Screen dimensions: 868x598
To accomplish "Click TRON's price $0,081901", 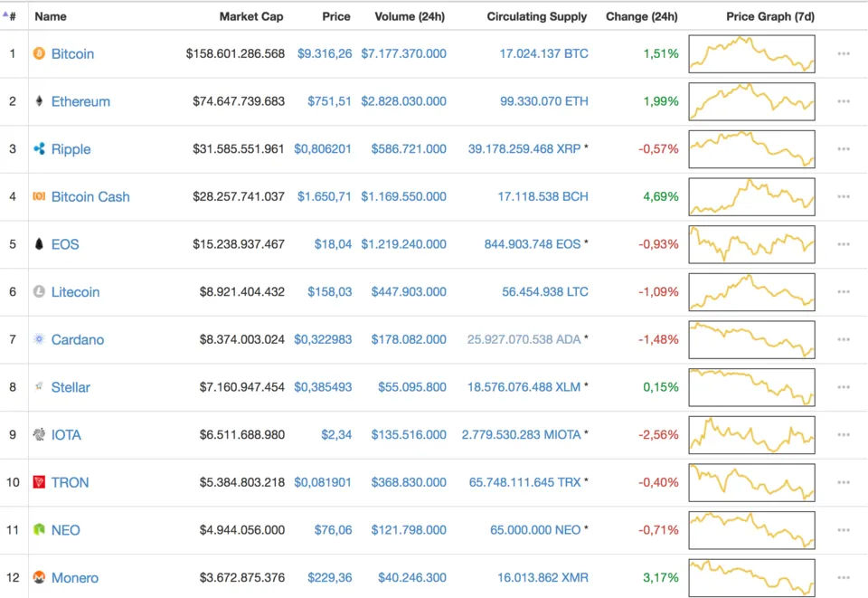I will click(323, 482).
